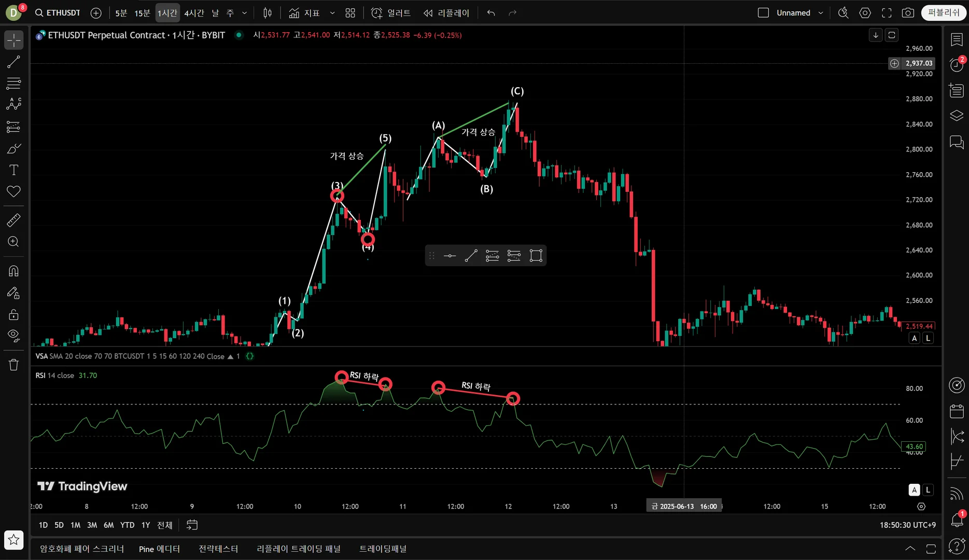Select the trend line drawing tool

[x=14, y=62]
